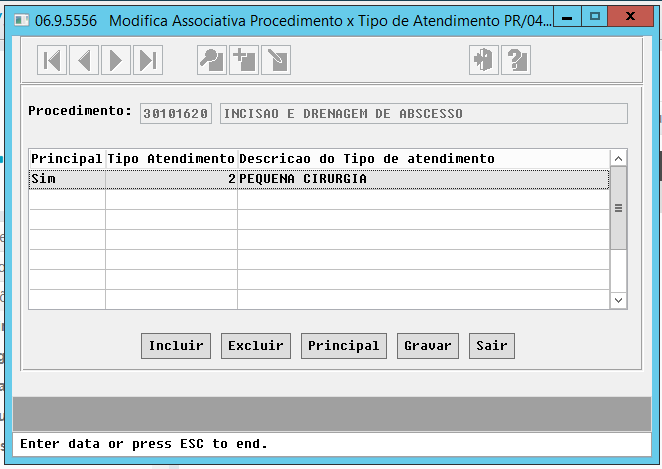Click the 'Principal' column header

click(67, 159)
